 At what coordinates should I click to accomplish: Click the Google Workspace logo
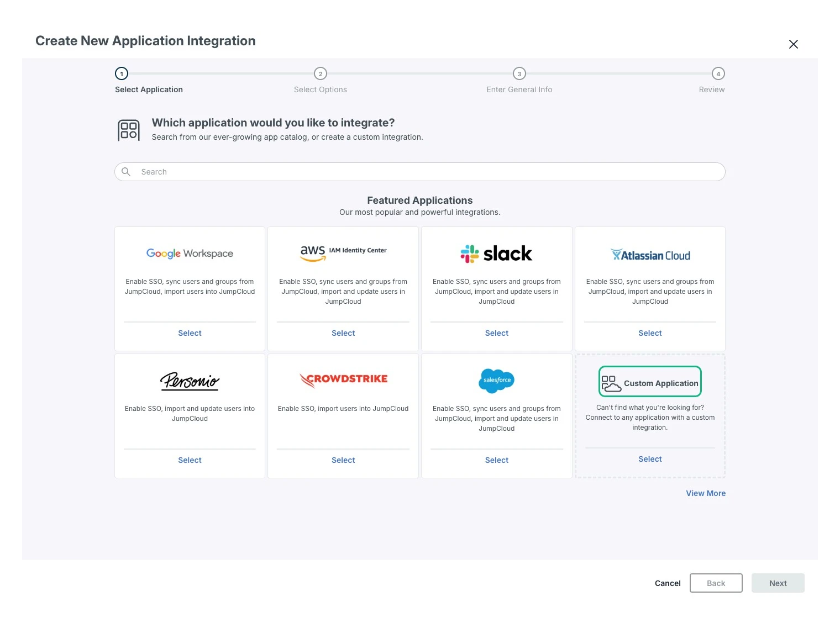pos(190,254)
